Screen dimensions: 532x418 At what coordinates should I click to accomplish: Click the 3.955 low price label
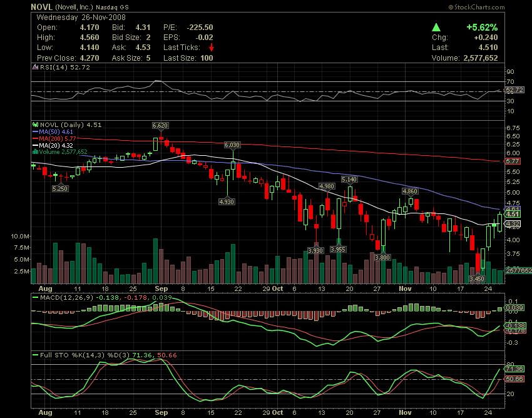pos(338,250)
